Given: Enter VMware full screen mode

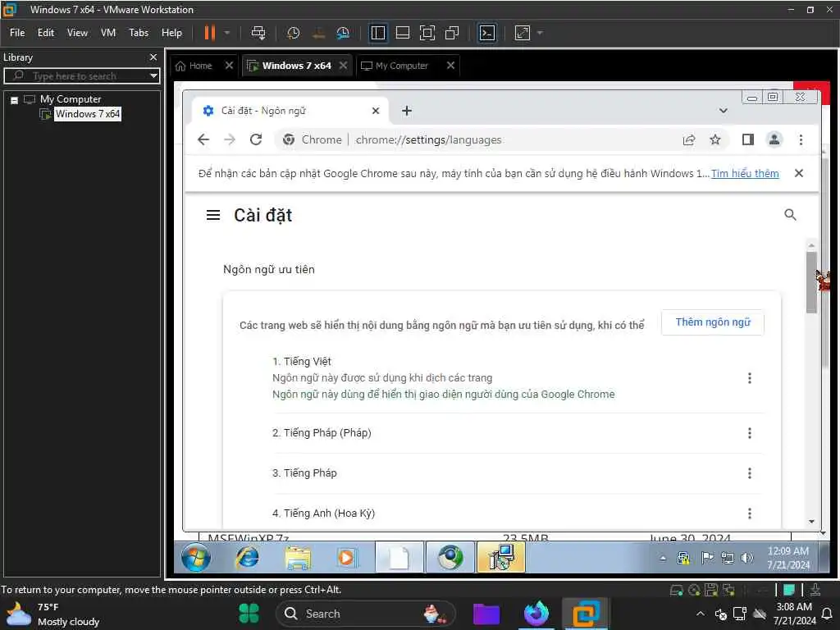Looking at the screenshot, I should coord(427,33).
